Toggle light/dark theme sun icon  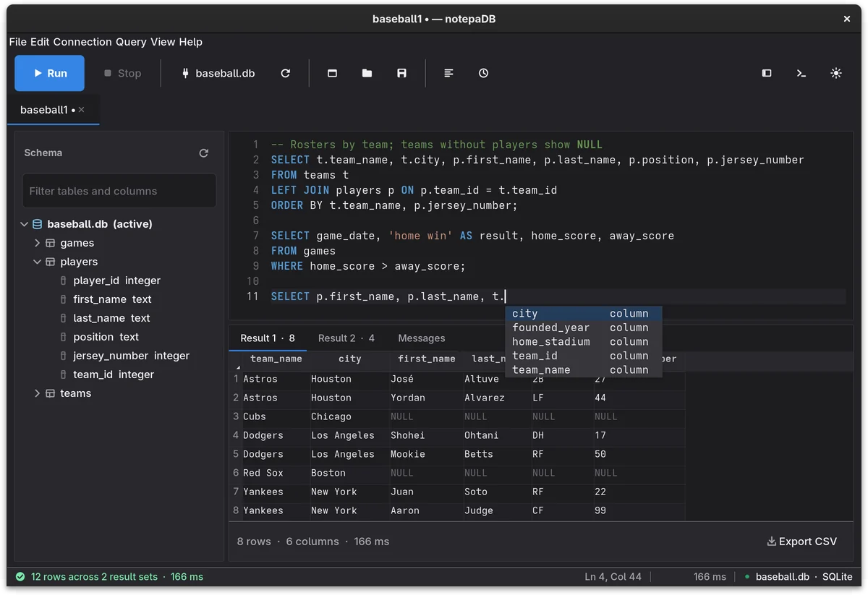click(836, 73)
